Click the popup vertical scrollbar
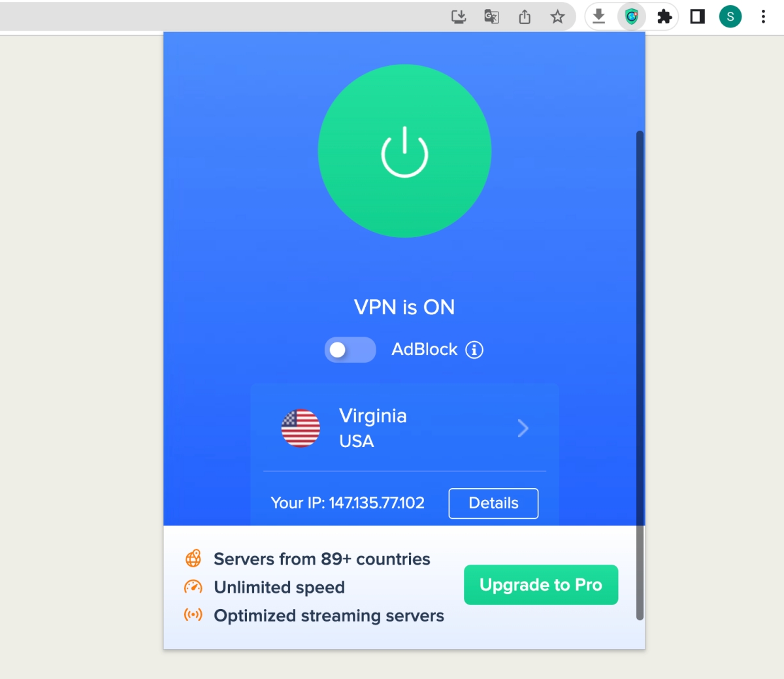 click(640, 375)
